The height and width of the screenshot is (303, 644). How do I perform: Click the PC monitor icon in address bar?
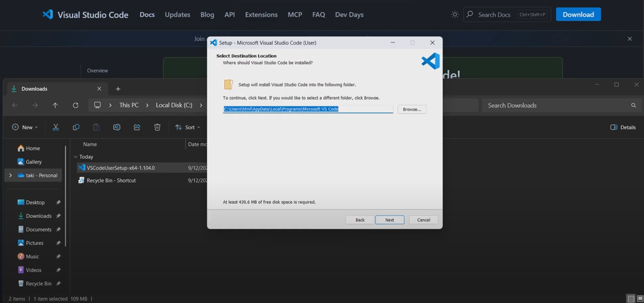pos(97,105)
